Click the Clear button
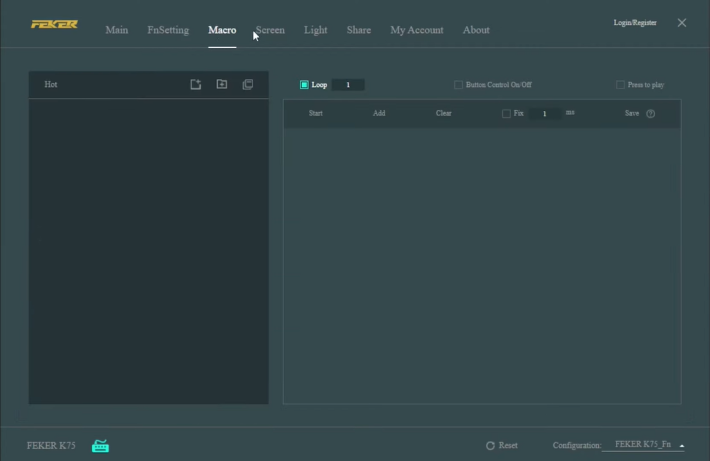This screenshot has height=461, width=710. [444, 113]
